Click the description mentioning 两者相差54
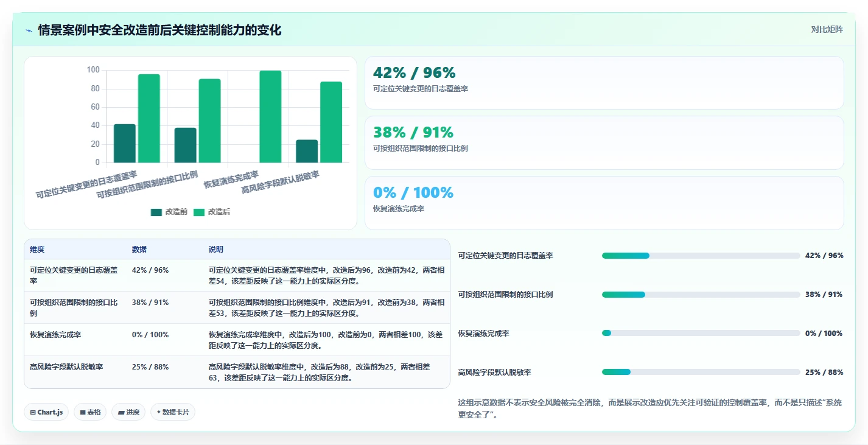Image resolution: width=868 pixels, height=445 pixels. click(326, 276)
